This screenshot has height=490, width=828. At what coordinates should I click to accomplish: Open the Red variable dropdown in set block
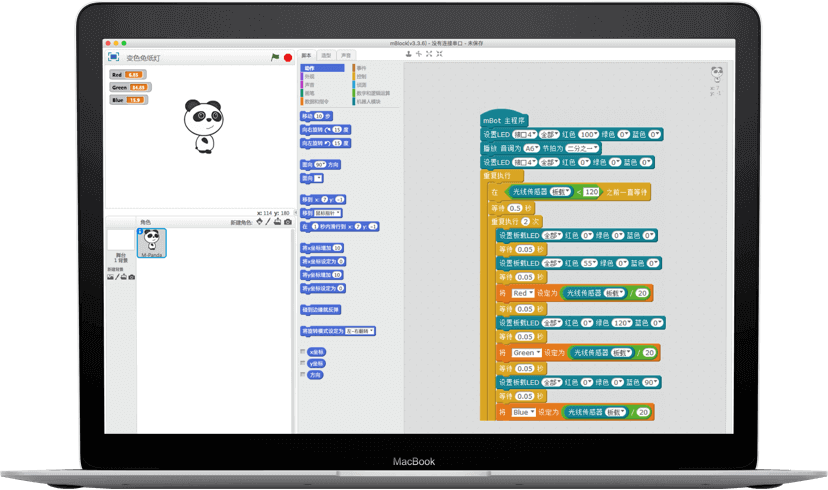coord(522,293)
